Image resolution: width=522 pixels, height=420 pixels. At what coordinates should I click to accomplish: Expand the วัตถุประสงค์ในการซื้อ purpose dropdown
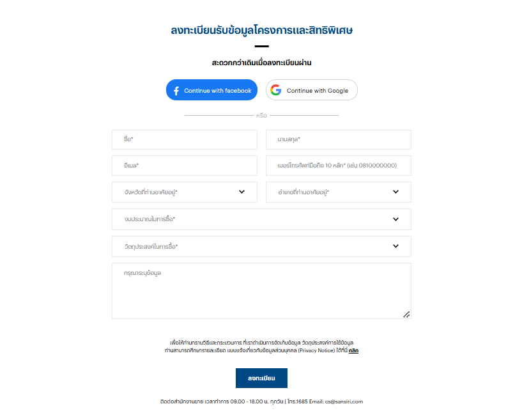(x=261, y=247)
